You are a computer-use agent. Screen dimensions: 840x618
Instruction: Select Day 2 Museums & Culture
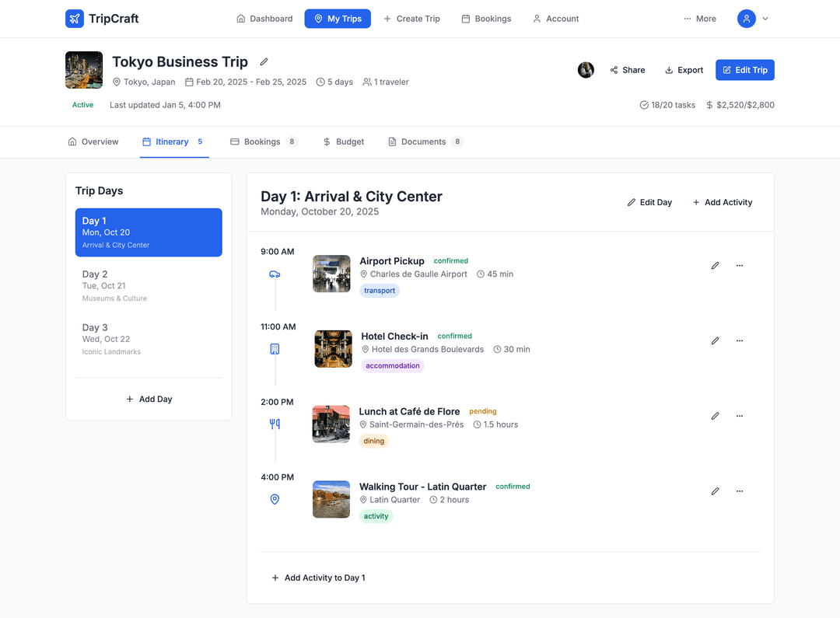point(149,285)
